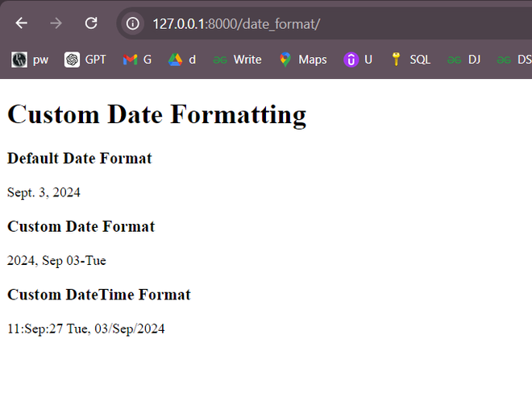Open the Google Drive d bookmark
The width and height of the screenshot is (532, 409).
[182, 60]
